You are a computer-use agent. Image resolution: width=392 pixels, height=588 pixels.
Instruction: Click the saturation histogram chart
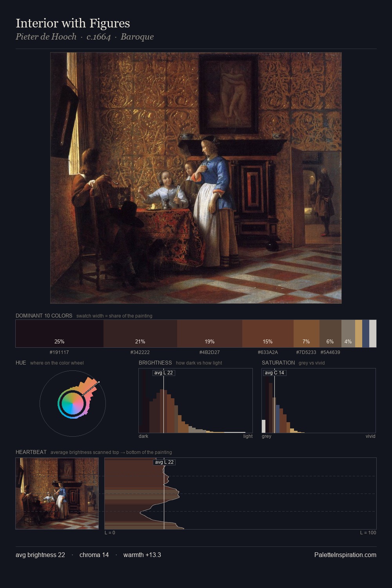[319, 401]
